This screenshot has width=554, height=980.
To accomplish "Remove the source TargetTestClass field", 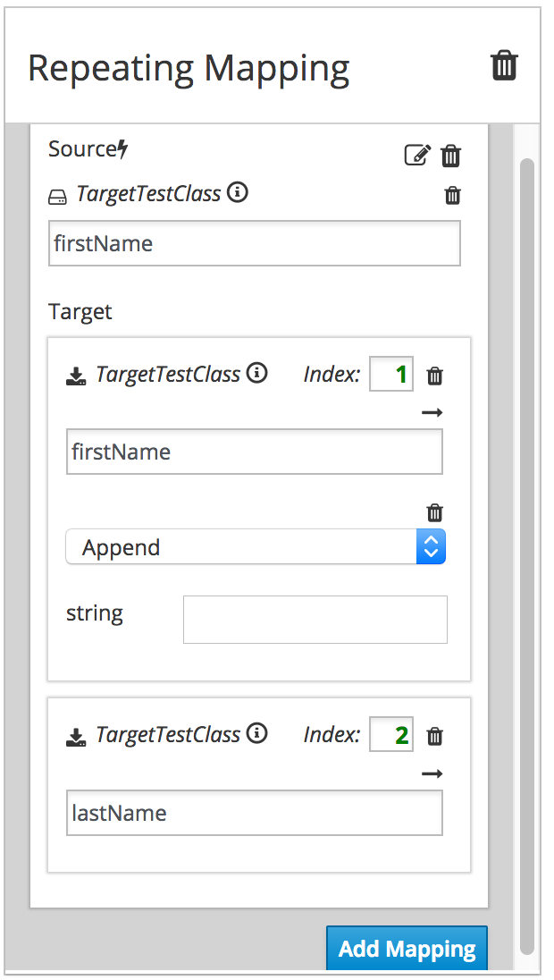I will point(451,195).
